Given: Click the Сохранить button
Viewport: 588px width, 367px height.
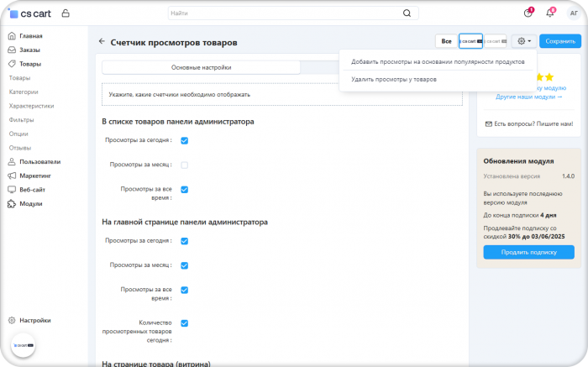Looking at the screenshot, I should (x=560, y=41).
